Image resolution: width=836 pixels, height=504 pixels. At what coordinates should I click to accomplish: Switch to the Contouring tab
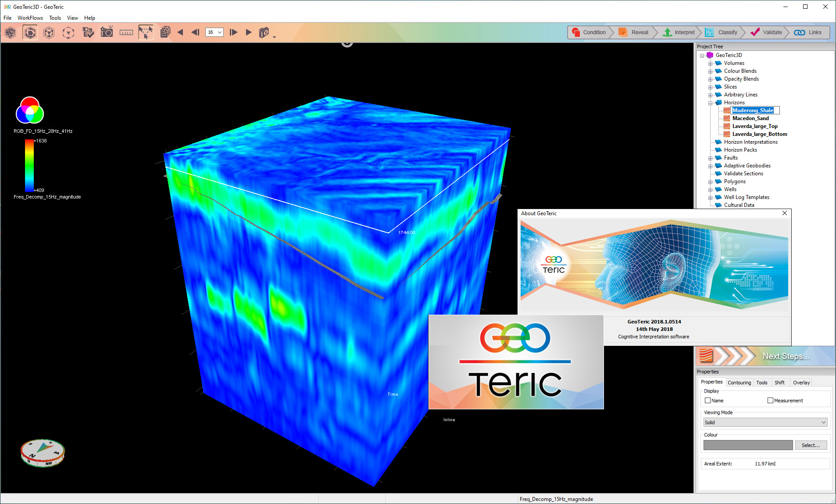click(739, 383)
